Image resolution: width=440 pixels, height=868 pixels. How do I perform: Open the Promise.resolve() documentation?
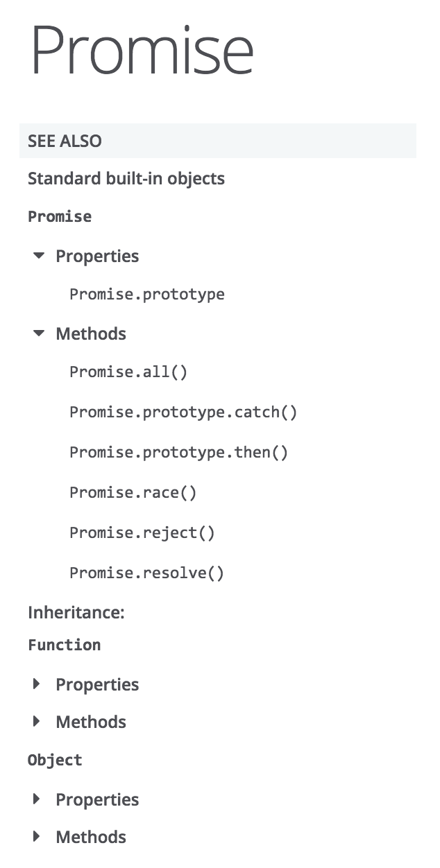point(147,573)
